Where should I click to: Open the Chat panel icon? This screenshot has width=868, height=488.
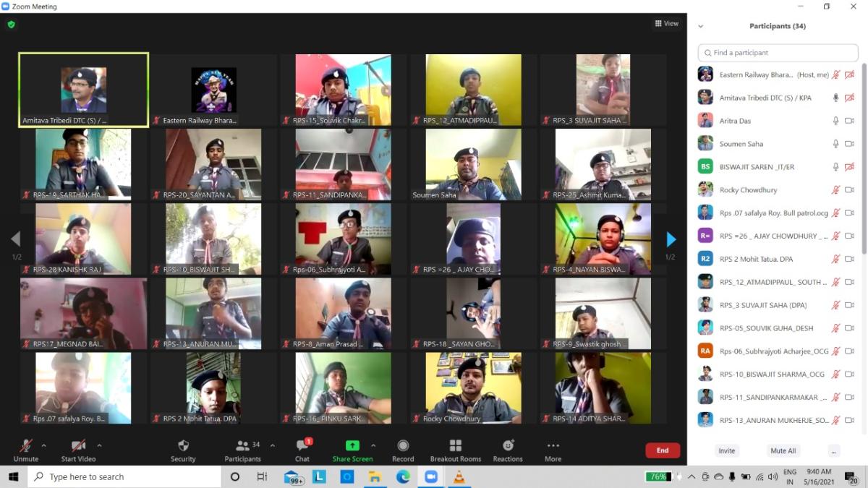click(302, 446)
